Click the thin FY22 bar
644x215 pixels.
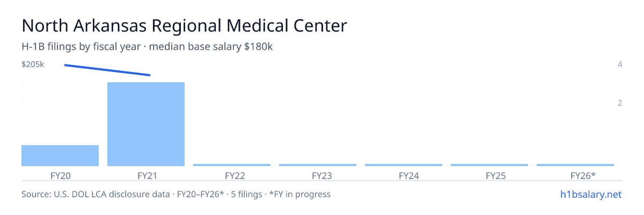[232, 165]
